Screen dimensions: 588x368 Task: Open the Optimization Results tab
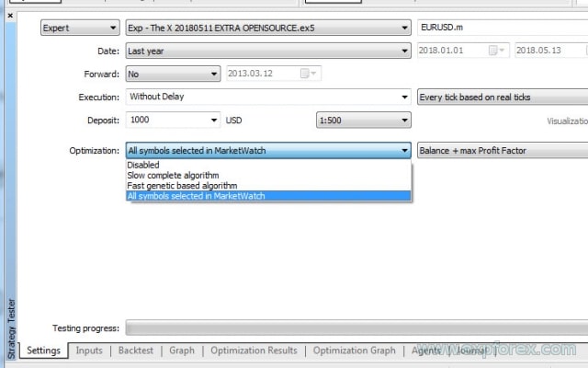[x=254, y=351]
